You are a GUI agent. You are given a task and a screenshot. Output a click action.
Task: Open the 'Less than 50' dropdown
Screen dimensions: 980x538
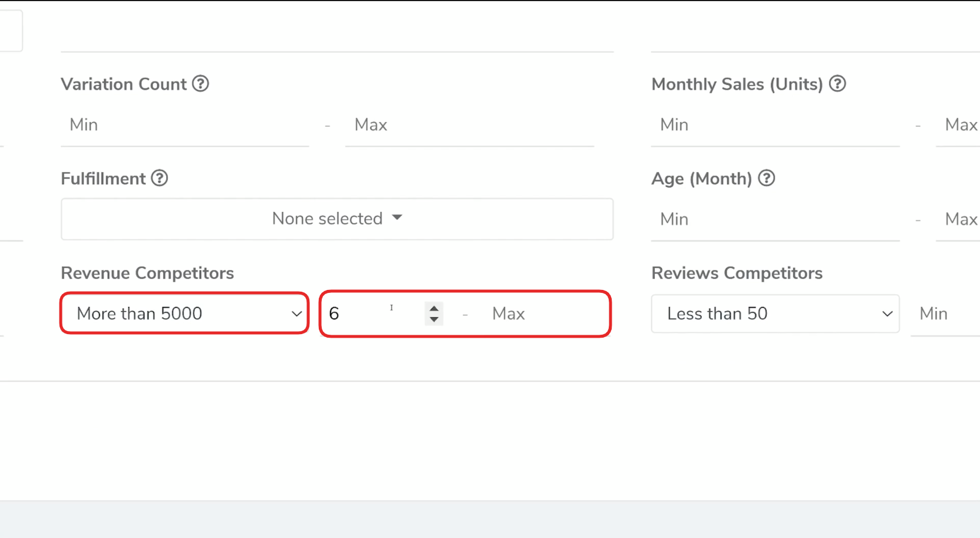click(774, 313)
